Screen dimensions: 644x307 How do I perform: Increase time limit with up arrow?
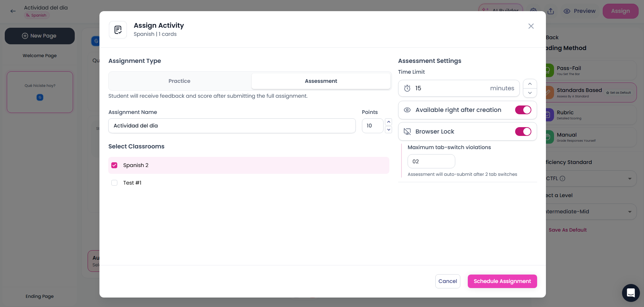[x=530, y=84]
